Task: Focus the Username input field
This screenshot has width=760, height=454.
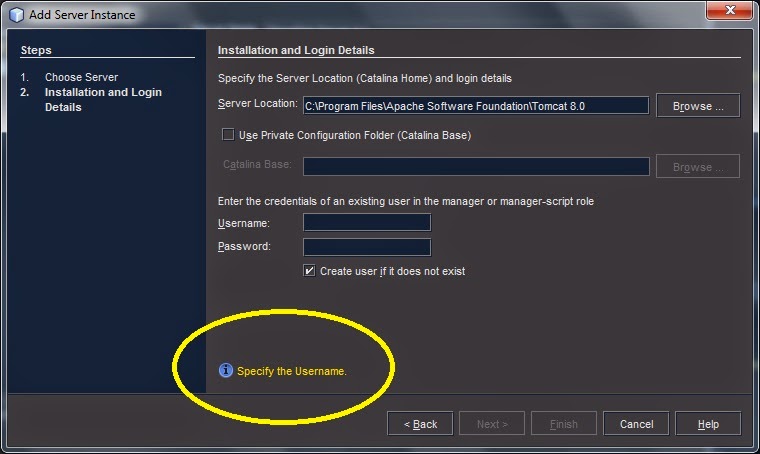Action: (x=367, y=222)
